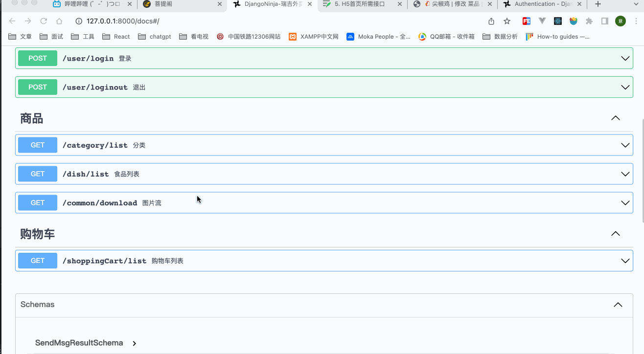Image resolution: width=644 pixels, height=354 pixels.
Task: Open the Extensions puzzle-piece menu
Action: coord(589,21)
